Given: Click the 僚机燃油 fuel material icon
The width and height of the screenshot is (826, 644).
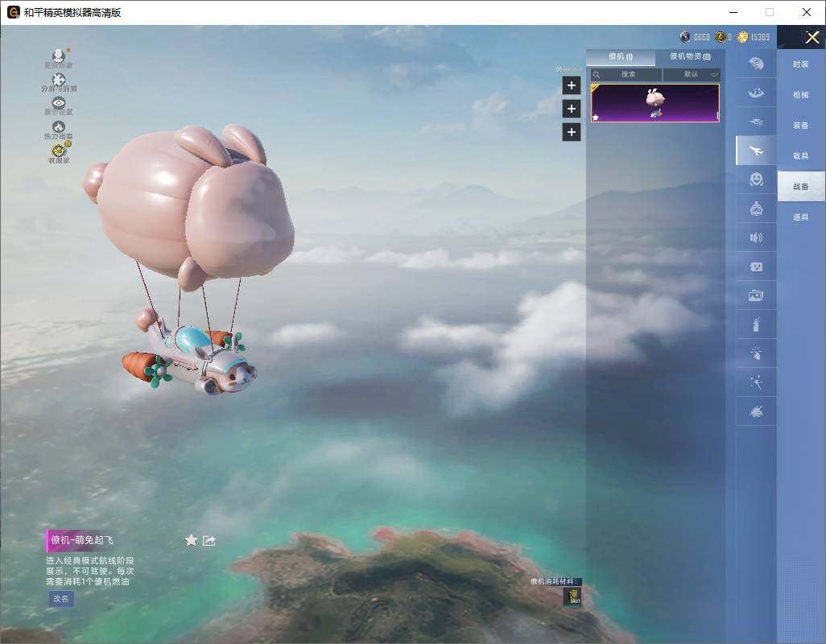Looking at the screenshot, I should coord(572,596).
